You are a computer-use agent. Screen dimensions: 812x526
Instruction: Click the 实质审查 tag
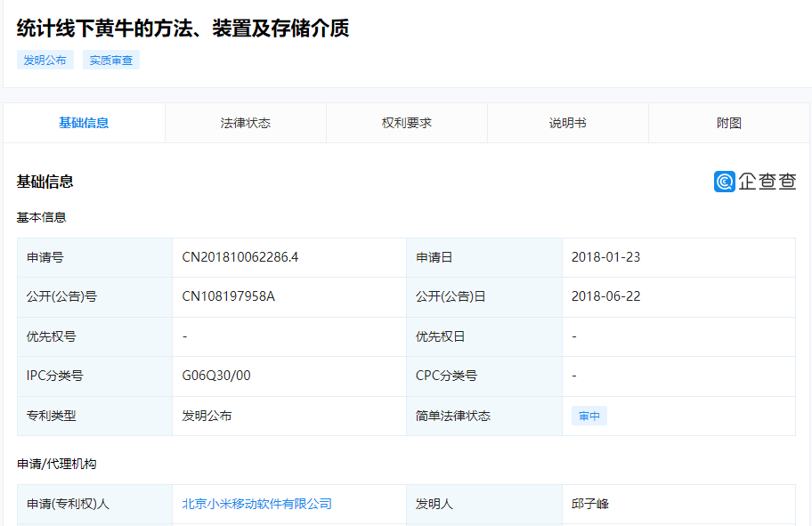(x=111, y=61)
